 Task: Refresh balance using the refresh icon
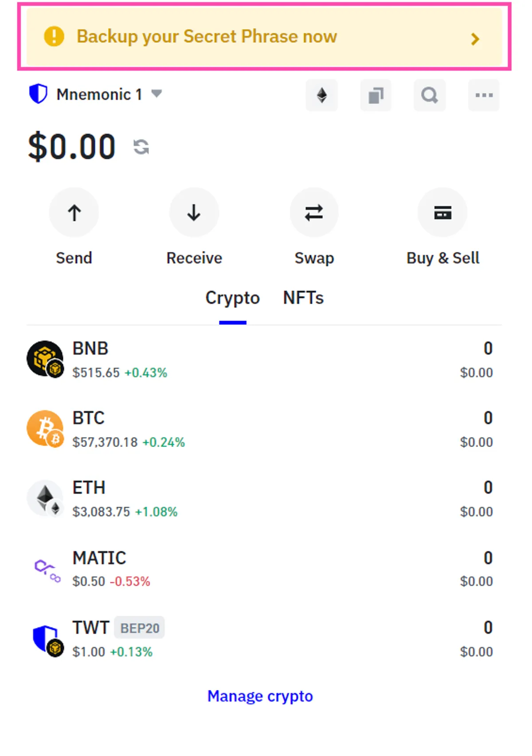[x=141, y=147]
